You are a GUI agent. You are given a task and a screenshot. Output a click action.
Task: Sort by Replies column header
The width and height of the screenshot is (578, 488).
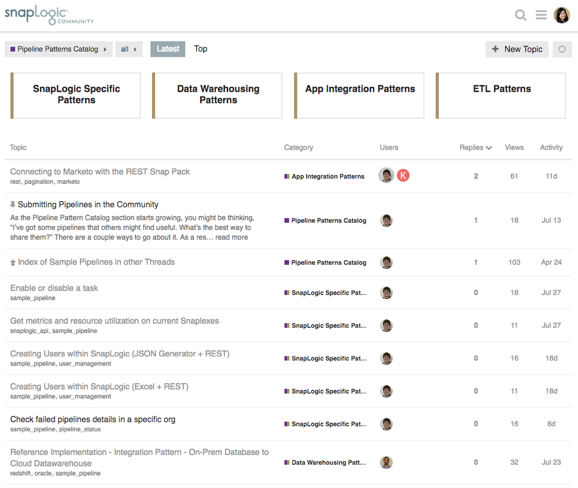(x=476, y=147)
